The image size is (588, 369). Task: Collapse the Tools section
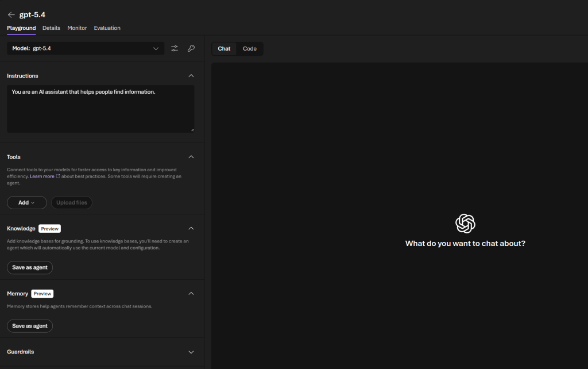191,157
